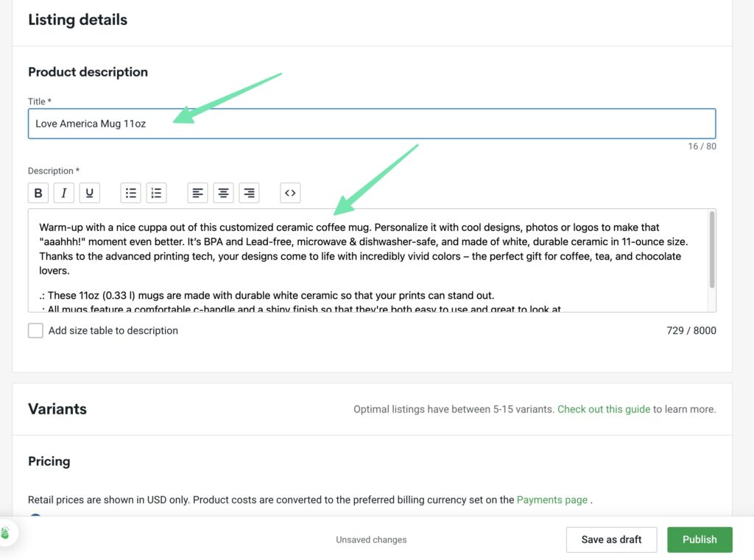Toggle bold formatting in description editor

[38, 193]
